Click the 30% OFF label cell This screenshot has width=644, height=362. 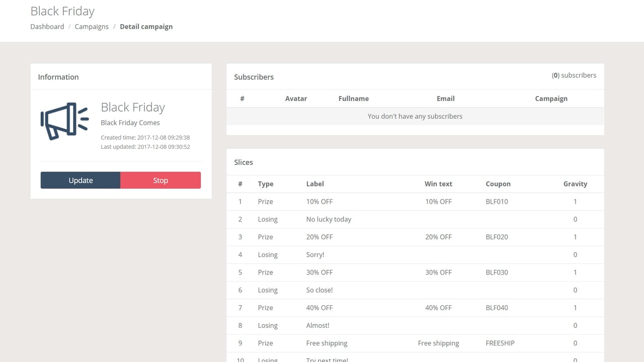(x=319, y=273)
